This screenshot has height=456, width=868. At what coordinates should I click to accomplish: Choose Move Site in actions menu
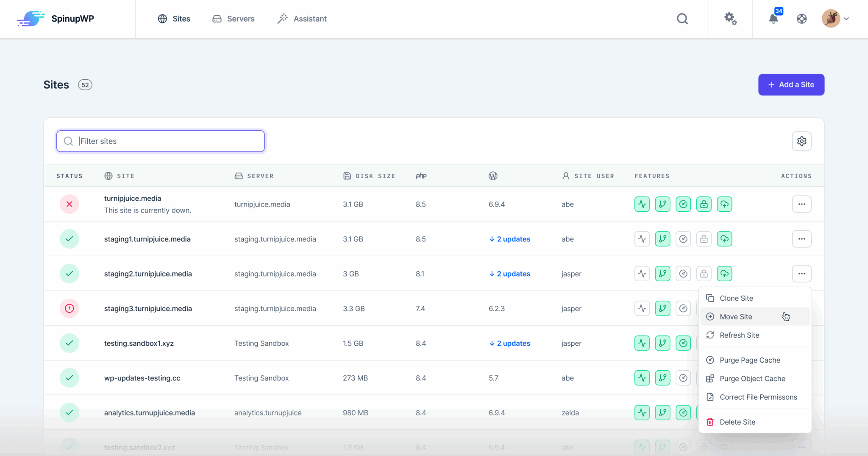pos(755,317)
